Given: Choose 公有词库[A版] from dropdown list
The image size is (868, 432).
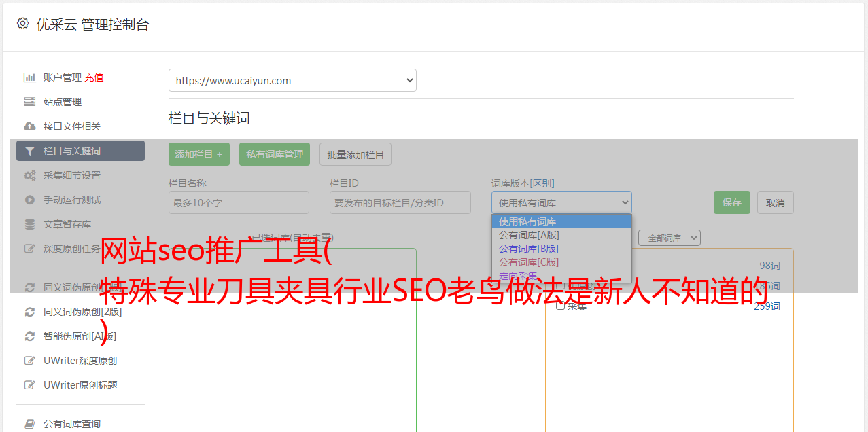Looking at the screenshot, I should [x=561, y=235].
